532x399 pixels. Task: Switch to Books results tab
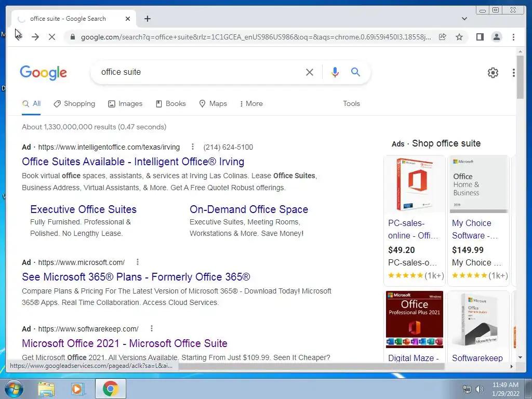pos(170,104)
